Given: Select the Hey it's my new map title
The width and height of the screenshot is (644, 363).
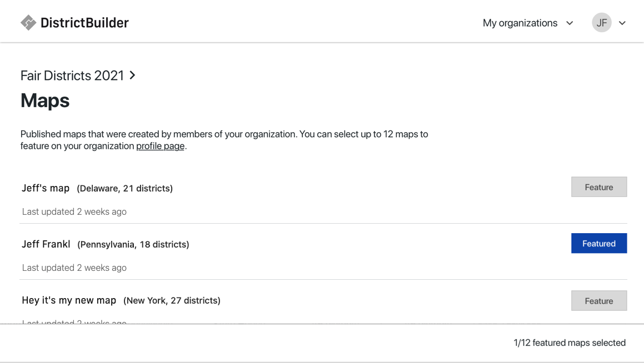Looking at the screenshot, I should point(69,300).
